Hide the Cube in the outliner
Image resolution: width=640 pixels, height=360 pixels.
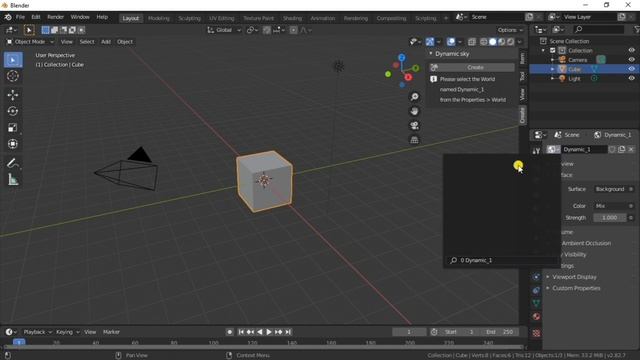click(631, 69)
